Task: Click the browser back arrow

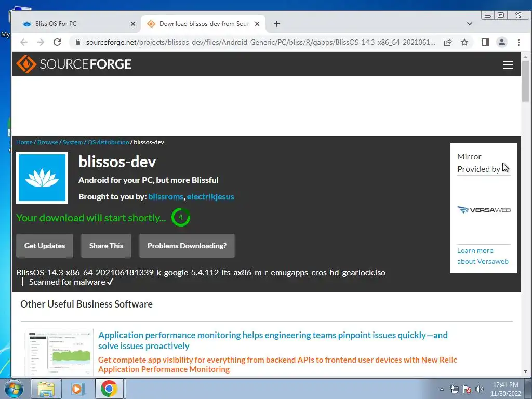Action: [24, 42]
